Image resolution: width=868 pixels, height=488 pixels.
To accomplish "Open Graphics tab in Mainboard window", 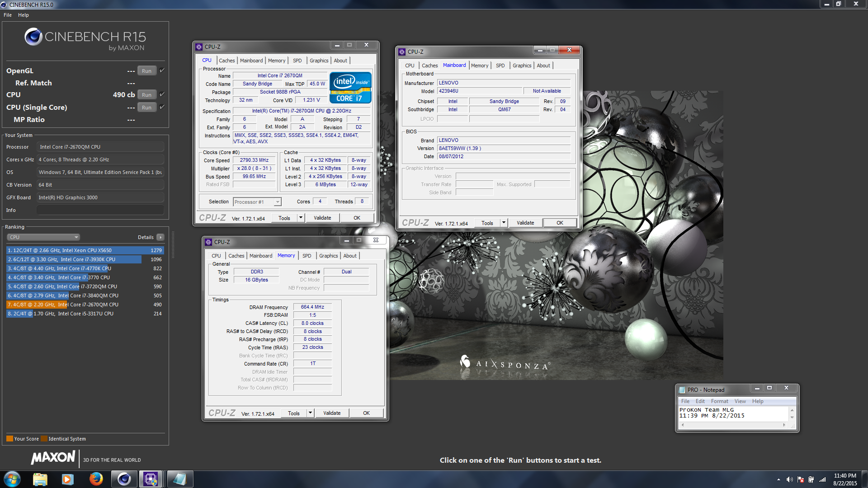I will pos(522,66).
